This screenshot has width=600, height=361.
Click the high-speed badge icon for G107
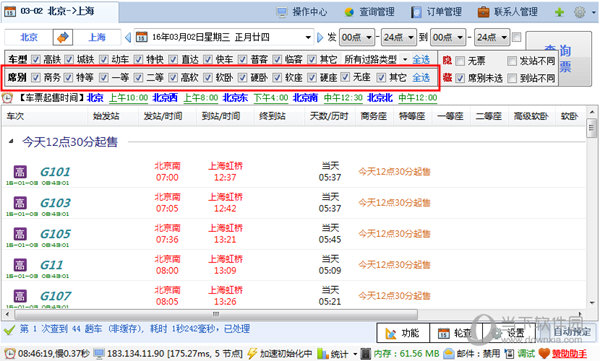coord(20,296)
